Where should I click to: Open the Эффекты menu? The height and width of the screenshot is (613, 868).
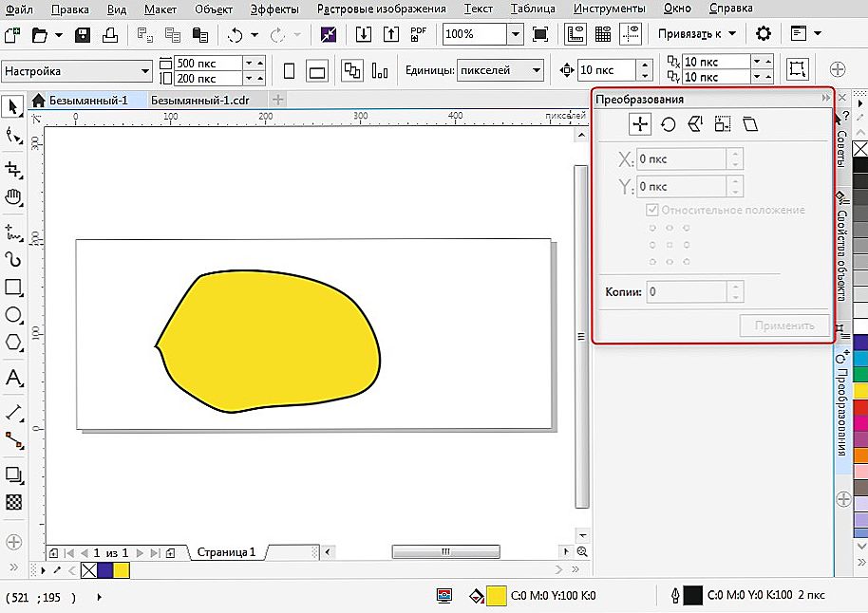point(274,9)
